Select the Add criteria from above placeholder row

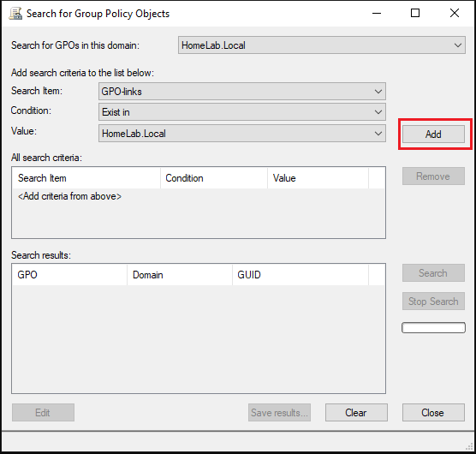[69, 196]
